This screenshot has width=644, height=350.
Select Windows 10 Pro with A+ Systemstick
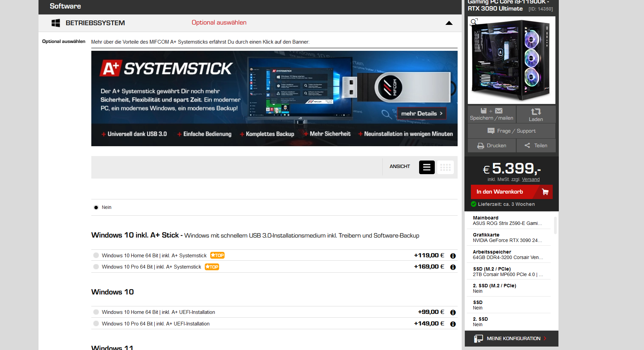click(x=96, y=267)
